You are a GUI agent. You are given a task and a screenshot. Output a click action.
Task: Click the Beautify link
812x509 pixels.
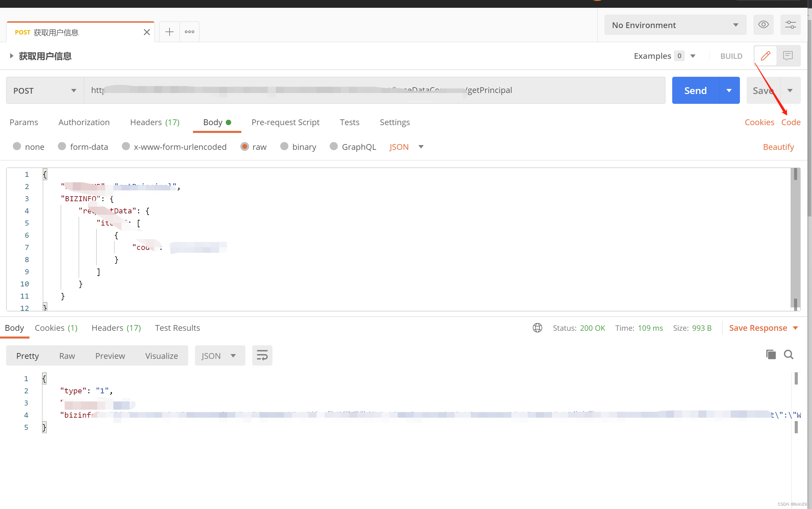point(778,147)
